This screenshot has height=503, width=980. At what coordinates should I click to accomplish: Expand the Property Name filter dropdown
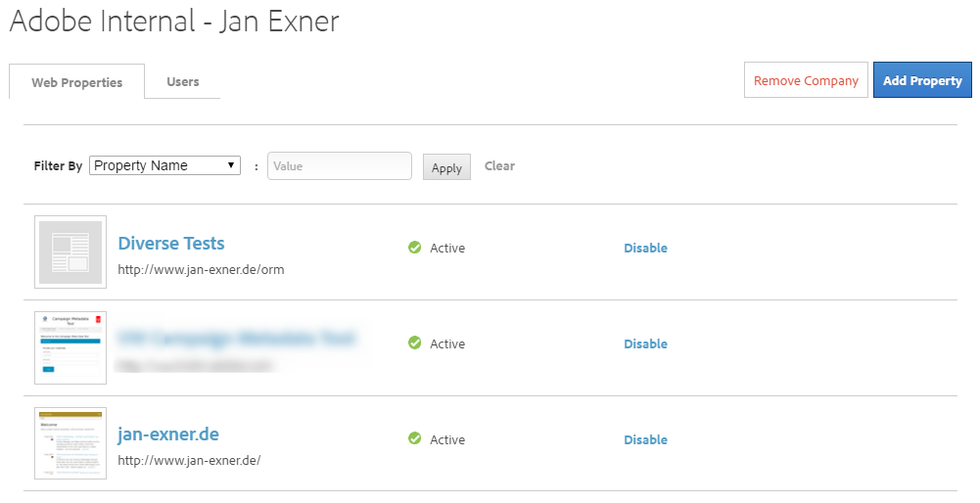coord(164,165)
